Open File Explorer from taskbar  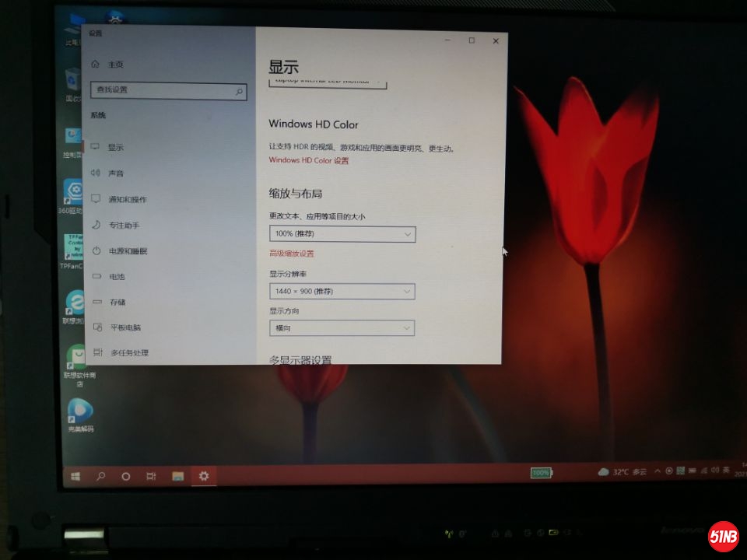tap(177, 476)
